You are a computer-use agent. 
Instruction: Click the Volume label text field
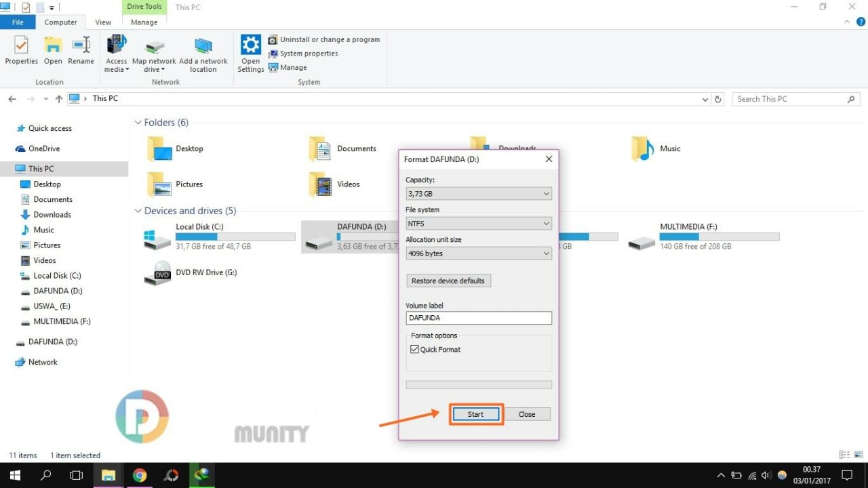(478, 318)
